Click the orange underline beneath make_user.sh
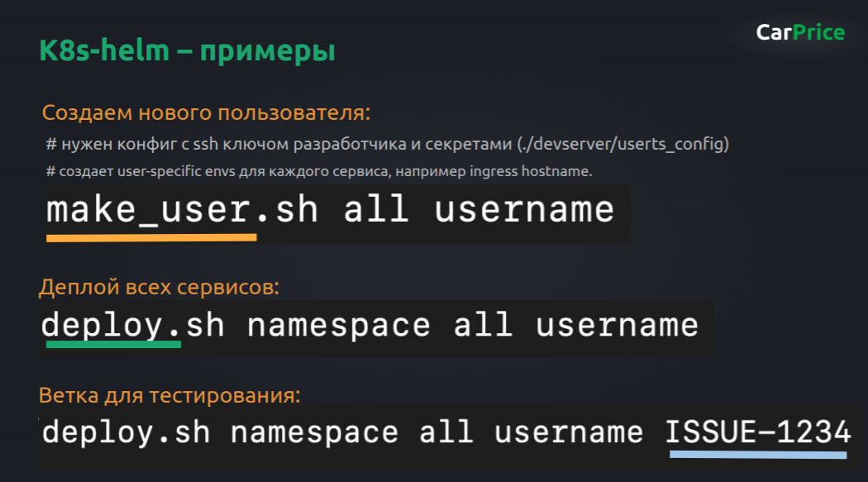This screenshot has width=868, height=482. [151, 239]
